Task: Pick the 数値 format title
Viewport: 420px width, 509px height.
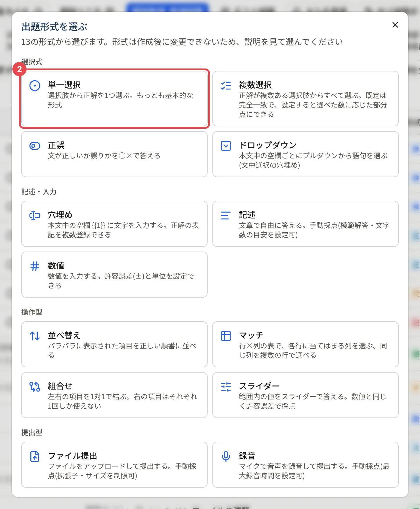Action: (x=56, y=266)
